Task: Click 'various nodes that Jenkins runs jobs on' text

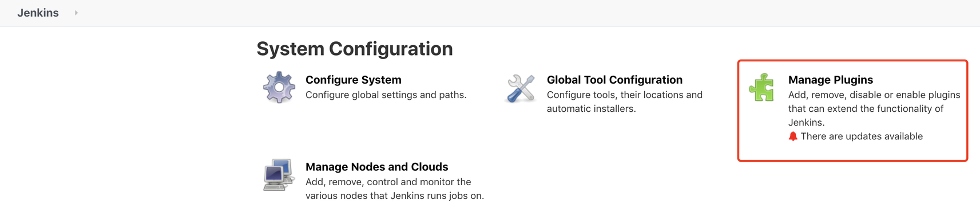Action: pos(395,195)
